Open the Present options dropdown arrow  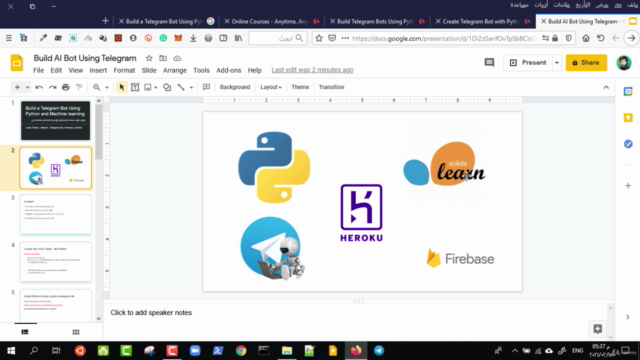(557, 63)
